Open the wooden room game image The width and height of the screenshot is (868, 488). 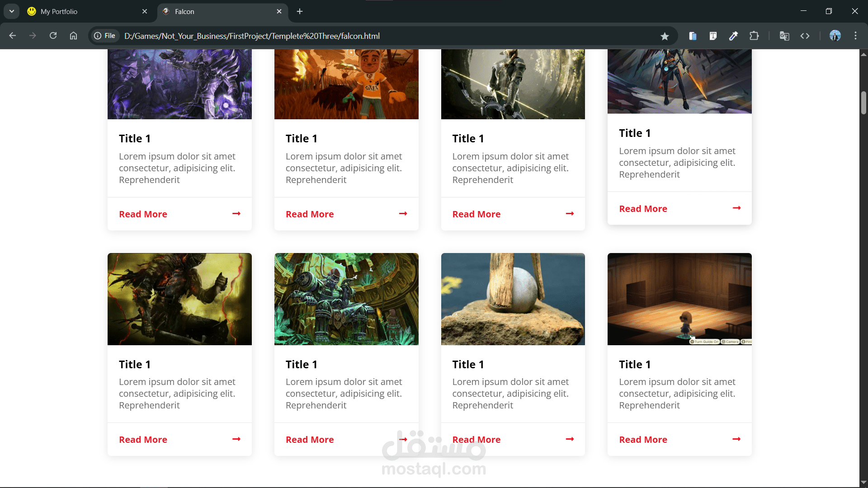[x=679, y=299]
